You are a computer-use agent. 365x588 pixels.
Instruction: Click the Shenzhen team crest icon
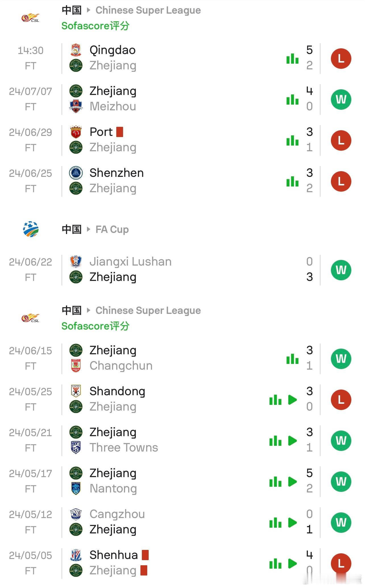[76, 173]
